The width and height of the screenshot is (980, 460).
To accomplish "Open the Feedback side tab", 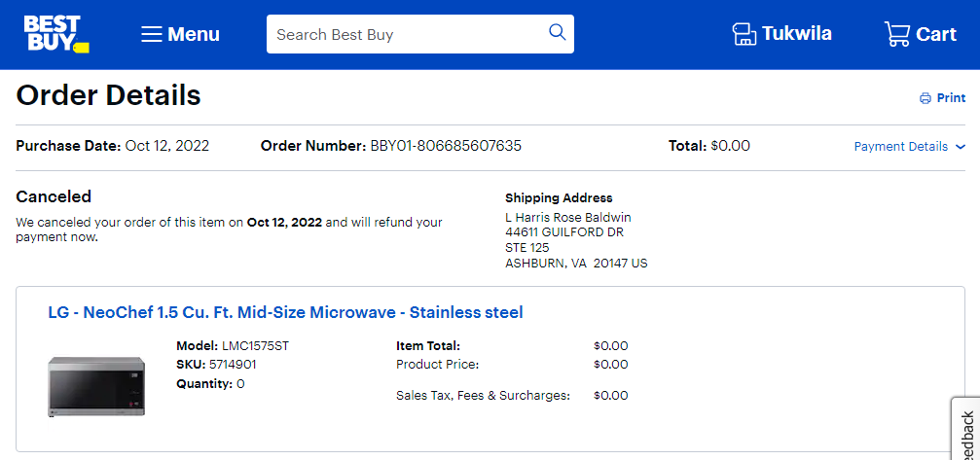I will (x=966, y=429).
